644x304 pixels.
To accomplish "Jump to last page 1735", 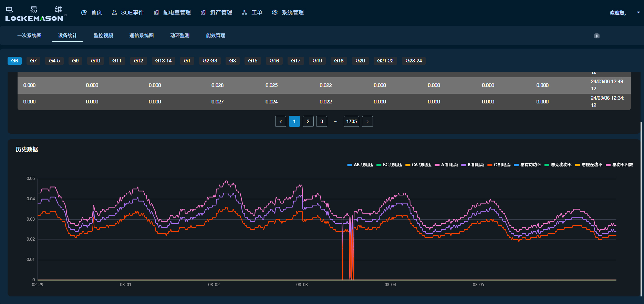I will (x=351, y=121).
